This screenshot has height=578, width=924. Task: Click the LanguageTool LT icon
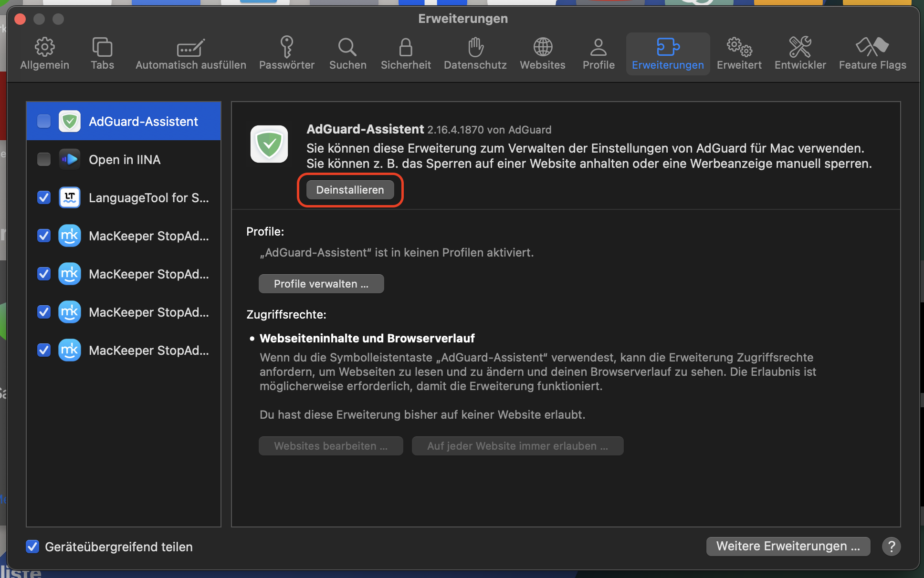[x=70, y=197]
